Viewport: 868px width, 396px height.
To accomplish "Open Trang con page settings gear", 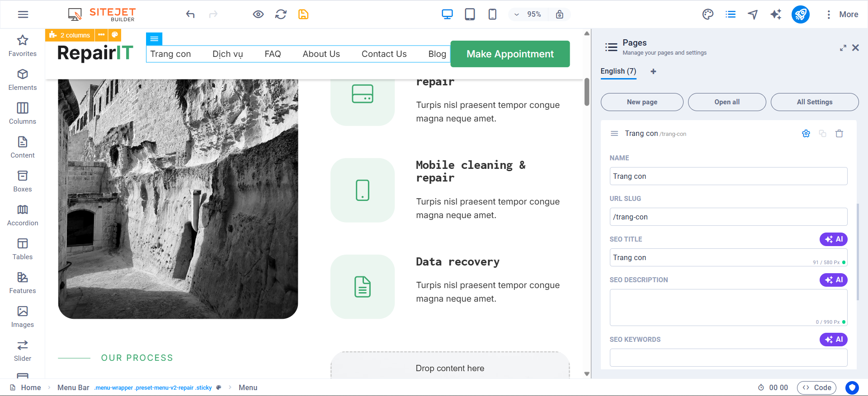I will pos(806,134).
